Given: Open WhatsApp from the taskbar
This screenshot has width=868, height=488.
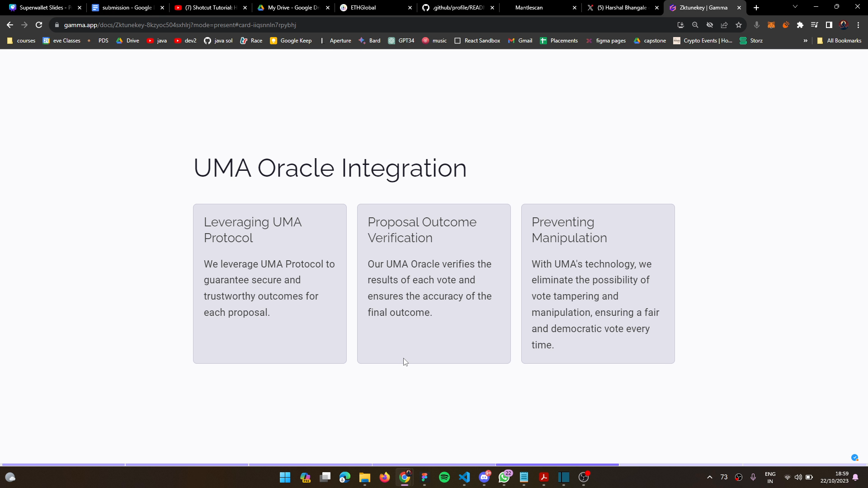Looking at the screenshot, I should pyautogui.click(x=504, y=477).
